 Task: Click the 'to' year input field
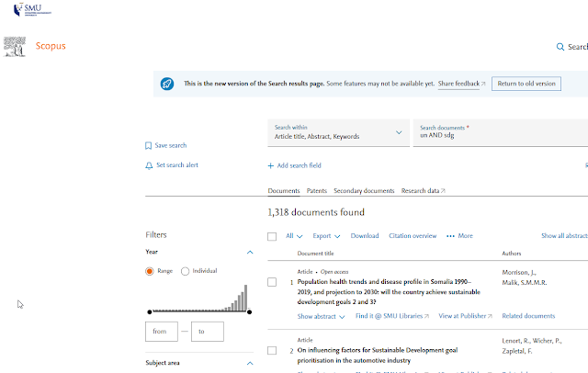(x=208, y=332)
